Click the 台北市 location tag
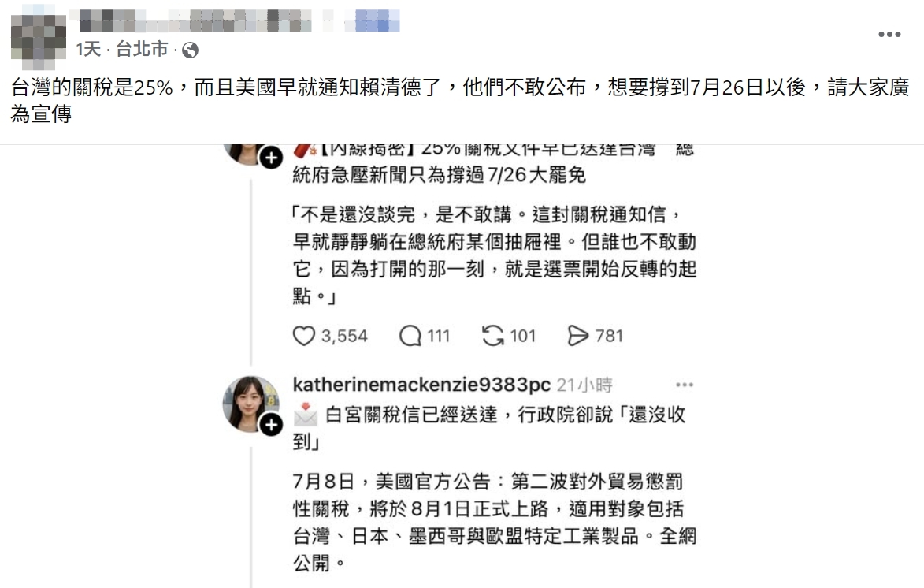 click(142, 50)
